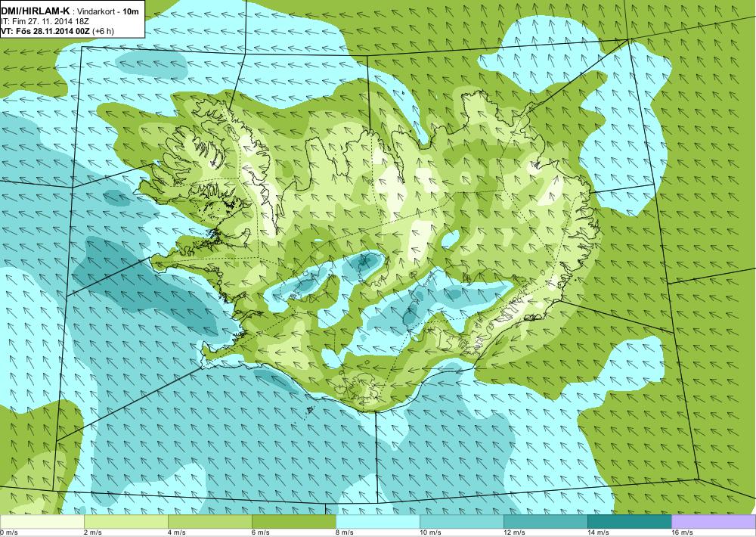Click the 0 m/s legend label

pos(8,532)
